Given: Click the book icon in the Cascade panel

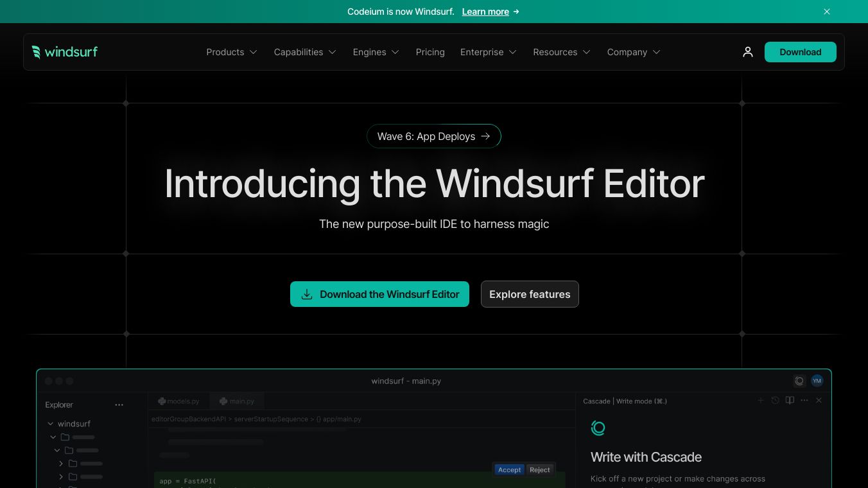Looking at the screenshot, I should pos(790,401).
